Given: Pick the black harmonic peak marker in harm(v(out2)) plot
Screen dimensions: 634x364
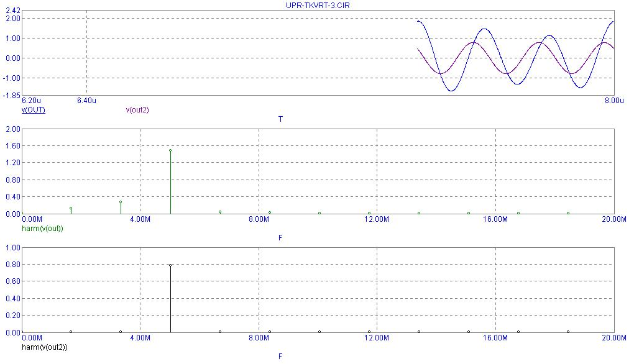Looking at the screenshot, I should pyautogui.click(x=170, y=265).
